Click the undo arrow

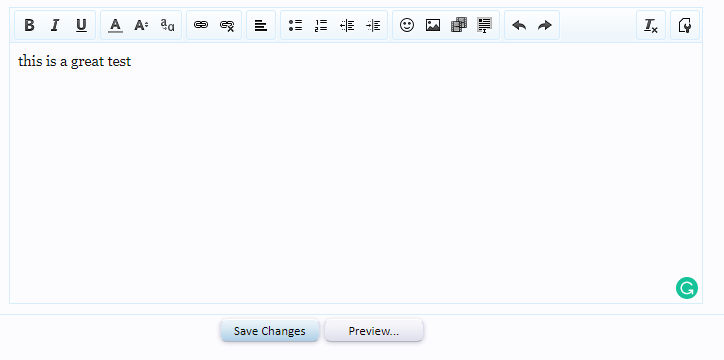519,25
